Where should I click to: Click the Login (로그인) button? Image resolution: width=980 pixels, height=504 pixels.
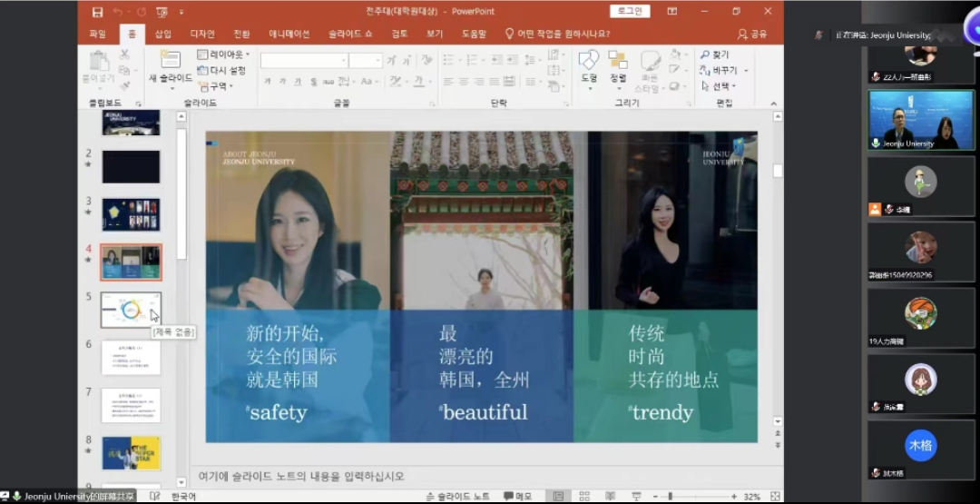click(629, 11)
